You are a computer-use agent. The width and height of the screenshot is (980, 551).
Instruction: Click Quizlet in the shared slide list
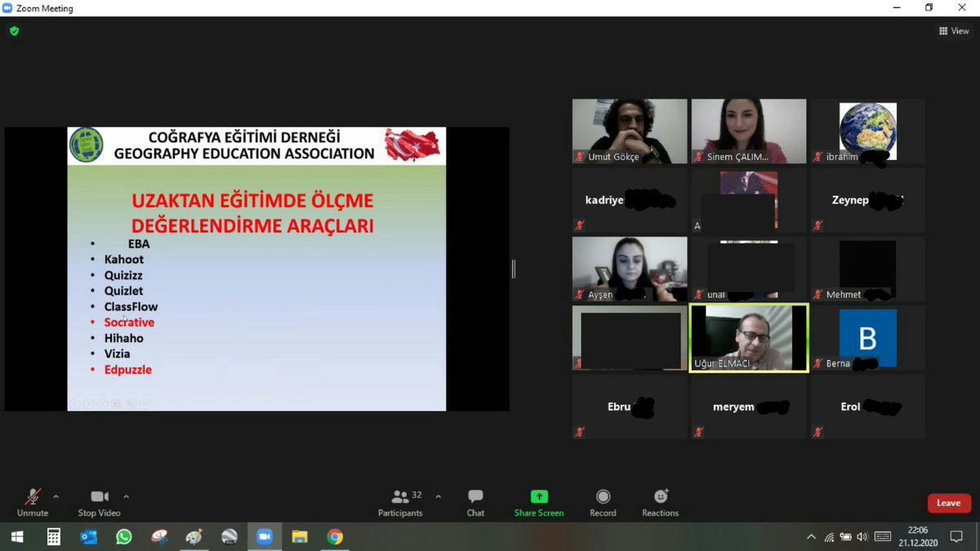[123, 291]
